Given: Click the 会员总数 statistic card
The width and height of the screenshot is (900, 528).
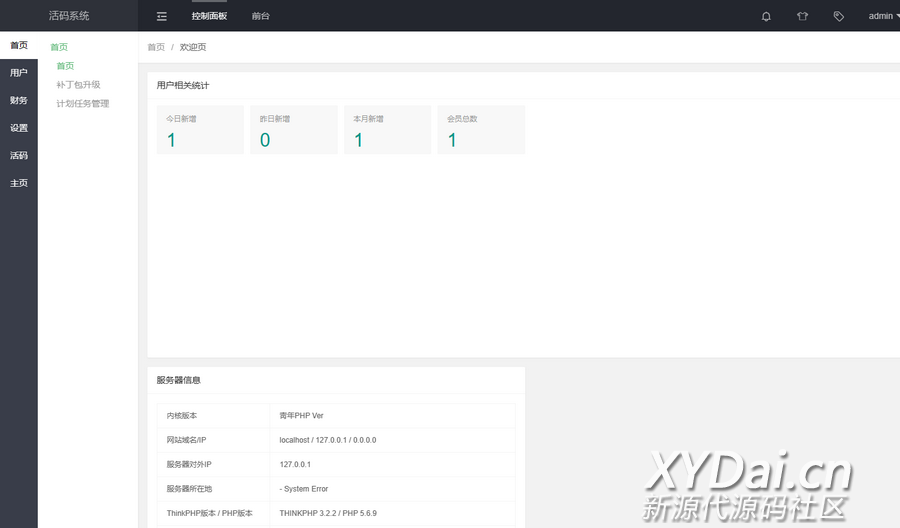Looking at the screenshot, I should click(481, 130).
